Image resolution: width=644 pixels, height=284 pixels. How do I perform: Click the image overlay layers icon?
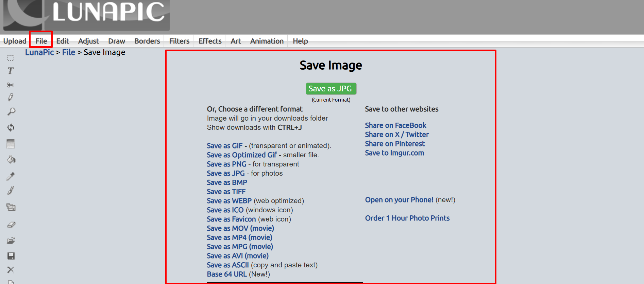pyautogui.click(x=11, y=207)
